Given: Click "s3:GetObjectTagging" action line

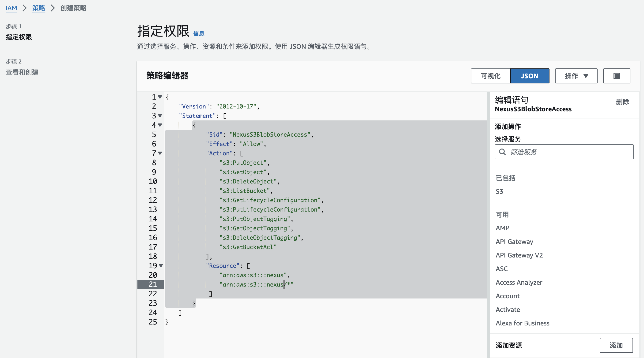Looking at the screenshot, I should coord(254,228).
